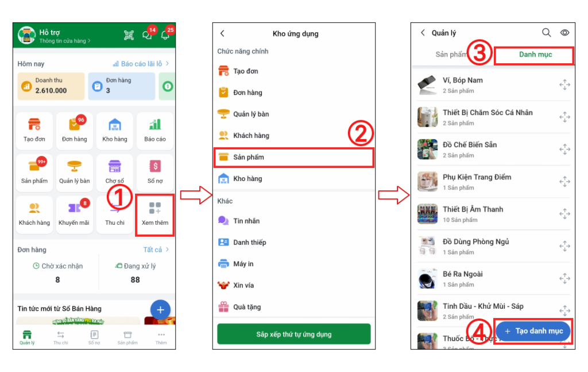Select Tạo đơn in Kho ứng dụng list
This screenshot has width=588, height=372.
294,71
